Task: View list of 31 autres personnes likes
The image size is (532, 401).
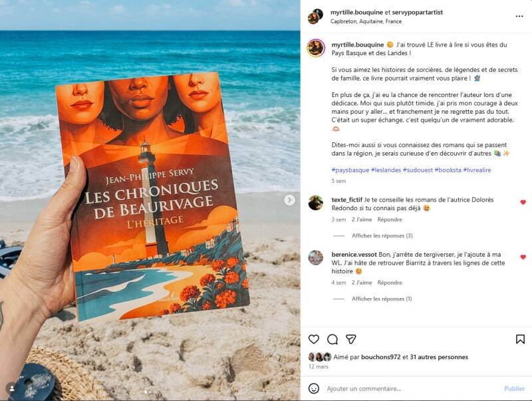Action: pyautogui.click(x=439, y=357)
